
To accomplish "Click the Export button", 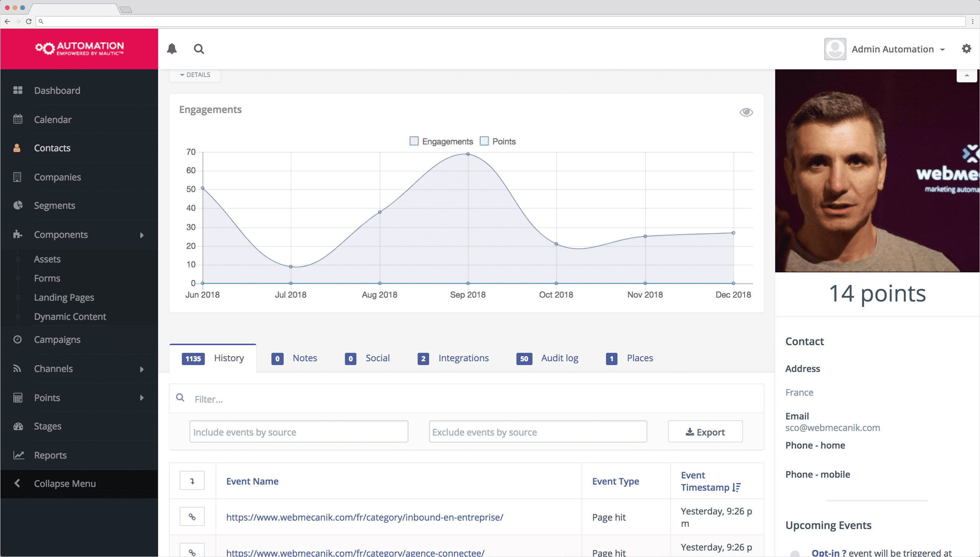I will tap(705, 432).
